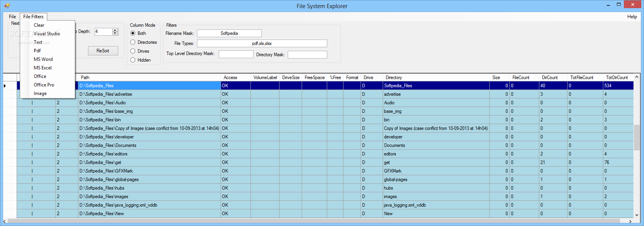Click the File System Explorer app icon

7,6
